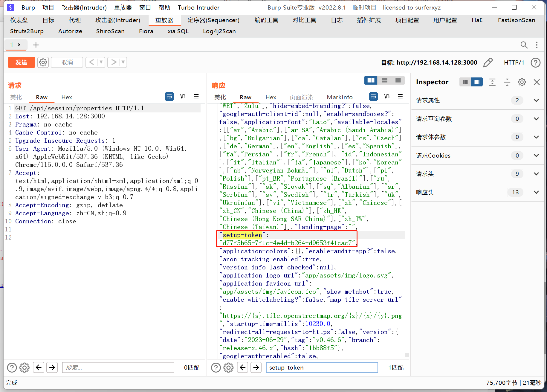
Task: Expand the 响应头 section in Inspector
Action: point(536,192)
